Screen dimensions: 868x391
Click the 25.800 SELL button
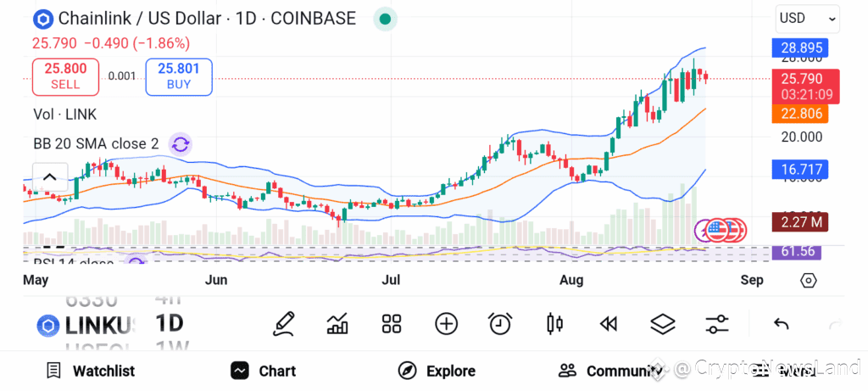[65, 76]
